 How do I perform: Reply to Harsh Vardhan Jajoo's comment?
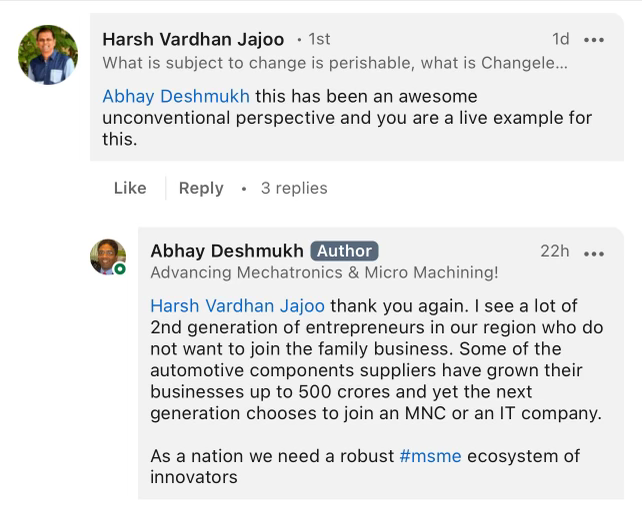click(201, 188)
